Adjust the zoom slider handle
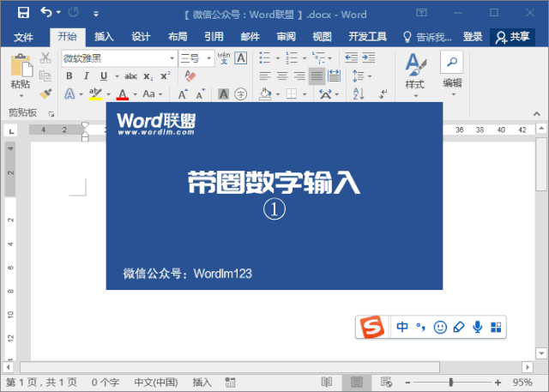The width and height of the screenshot is (549, 392). (x=451, y=383)
